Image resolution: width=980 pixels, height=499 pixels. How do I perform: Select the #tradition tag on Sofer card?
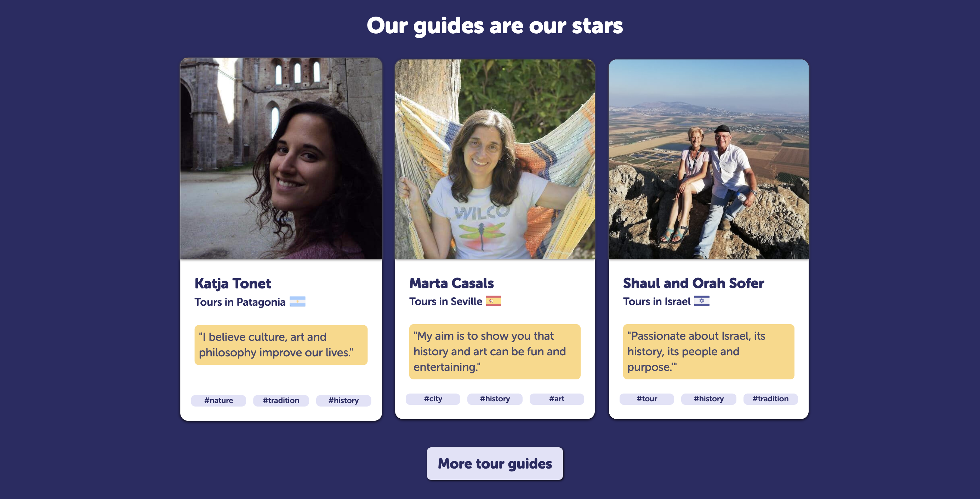click(x=770, y=398)
